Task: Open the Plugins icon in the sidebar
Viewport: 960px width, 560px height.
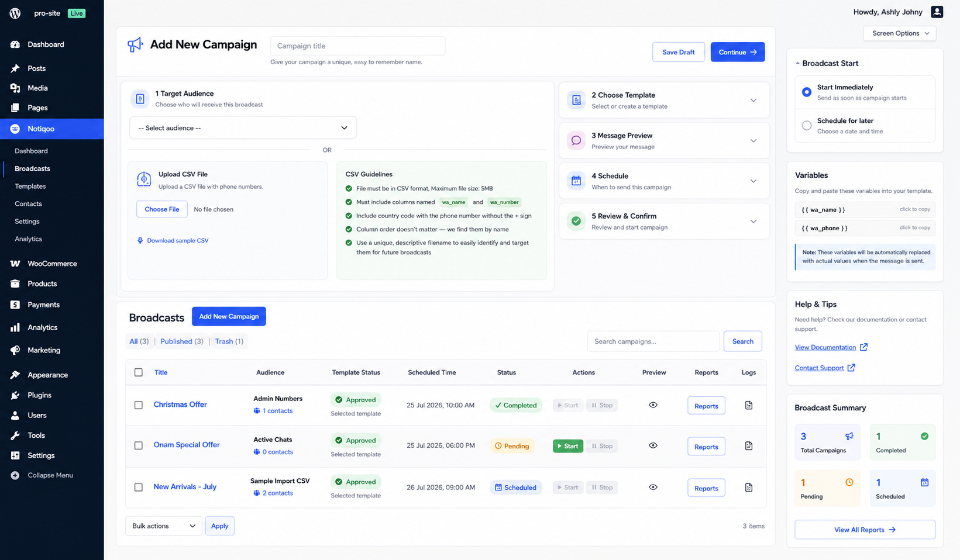Action: (x=15, y=395)
